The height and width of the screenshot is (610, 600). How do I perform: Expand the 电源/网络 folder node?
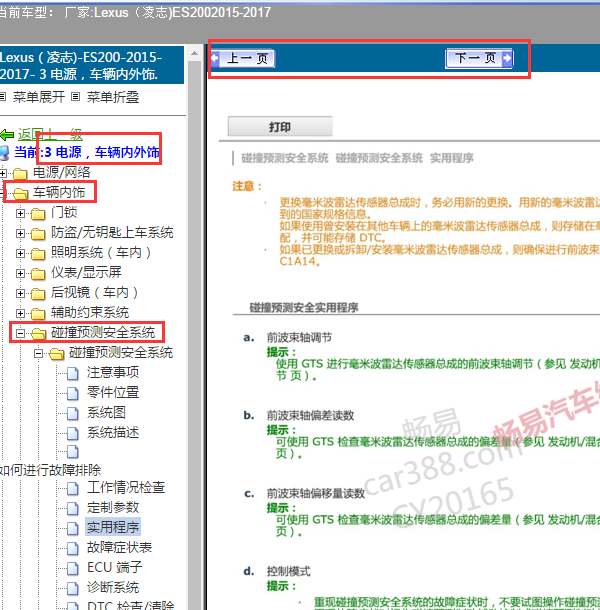pos(3,173)
